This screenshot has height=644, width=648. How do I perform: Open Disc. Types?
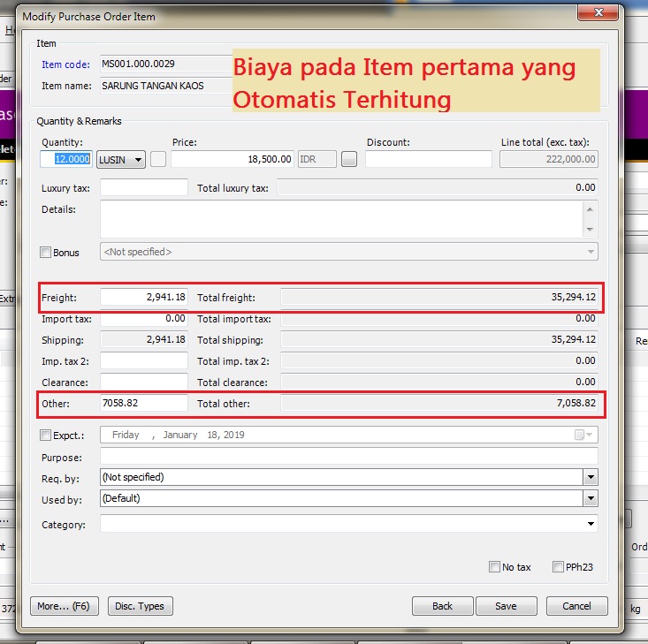141,606
